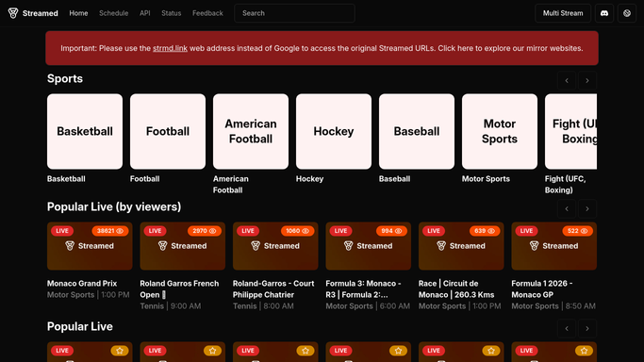Image resolution: width=644 pixels, height=362 pixels.
Task: Open Formula 1 2026 Monaco GP thumbnail
Action: (x=553, y=246)
